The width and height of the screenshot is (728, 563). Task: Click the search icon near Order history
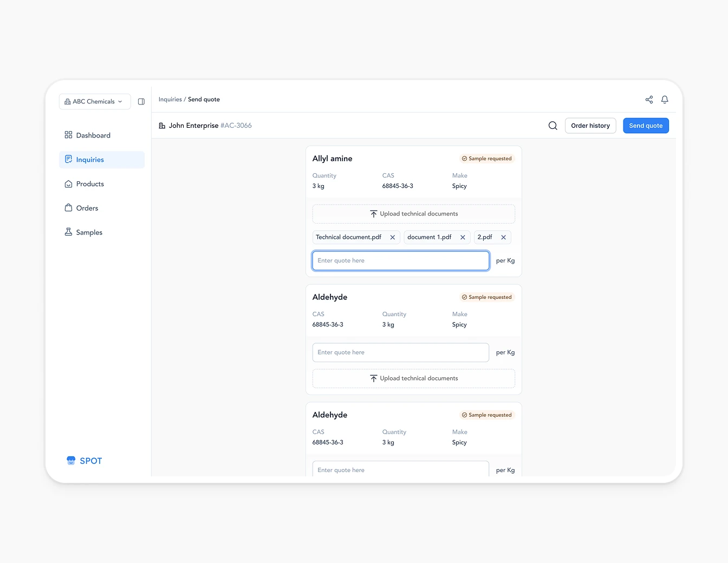(x=552, y=125)
